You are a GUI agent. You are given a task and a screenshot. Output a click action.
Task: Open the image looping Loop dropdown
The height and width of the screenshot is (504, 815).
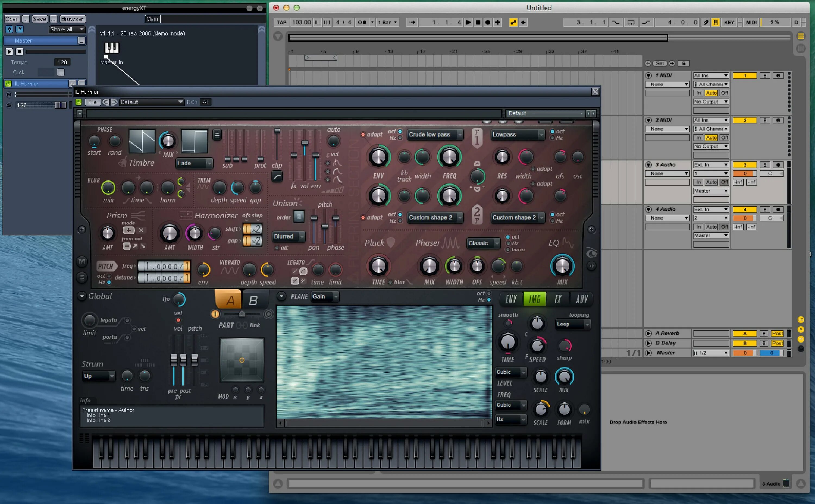[572, 324]
